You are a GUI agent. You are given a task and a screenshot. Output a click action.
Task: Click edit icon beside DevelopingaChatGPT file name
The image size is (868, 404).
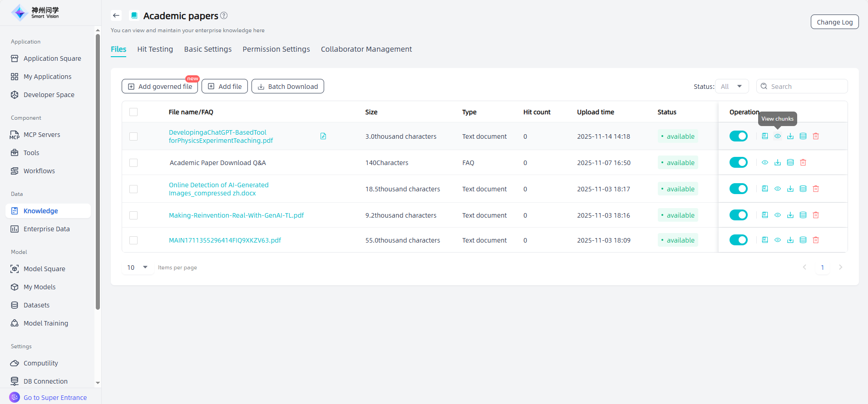coord(323,136)
